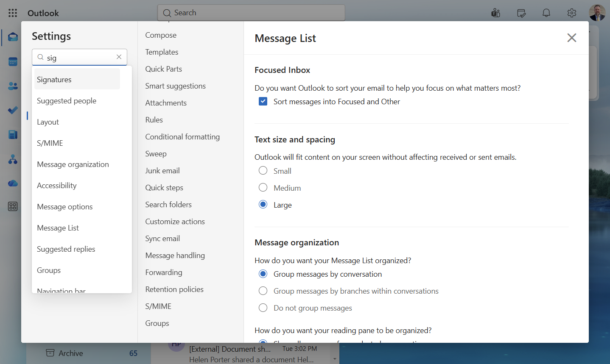Open Retention policies settings
This screenshot has height=364, width=610.
[x=174, y=289]
